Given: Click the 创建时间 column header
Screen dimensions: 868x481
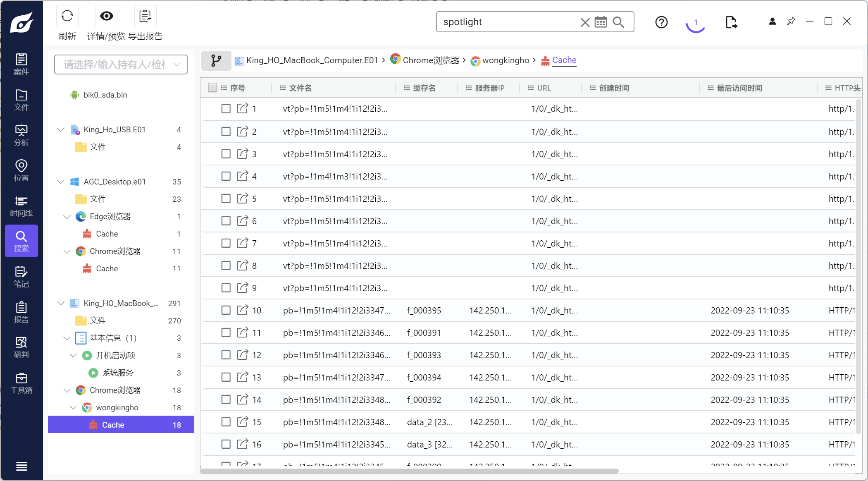Looking at the screenshot, I should (x=614, y=88).
